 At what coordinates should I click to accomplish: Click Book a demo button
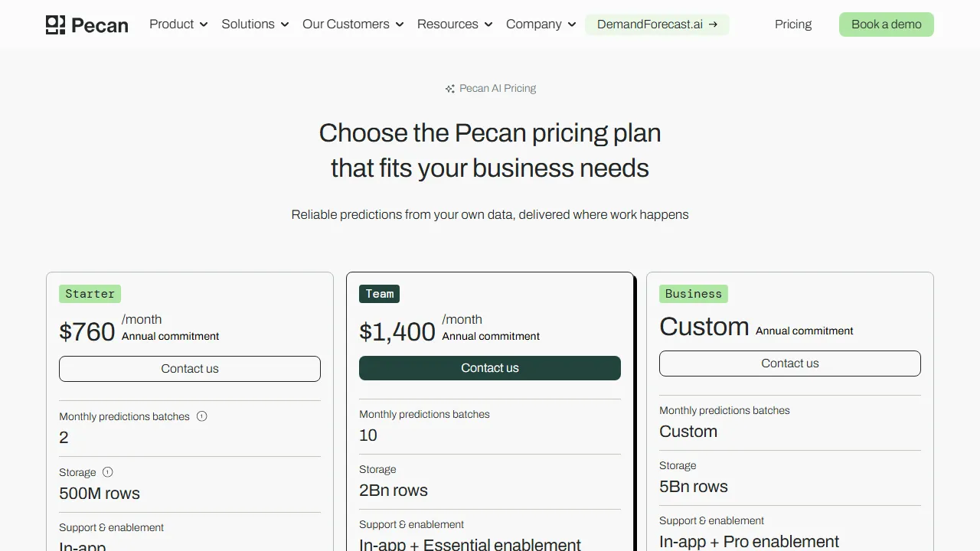887,24
